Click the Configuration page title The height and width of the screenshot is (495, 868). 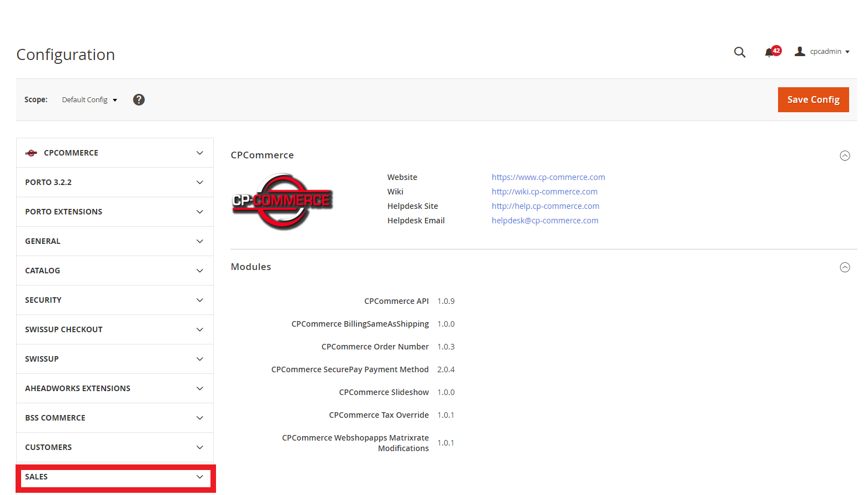click(x=66, y=54)
